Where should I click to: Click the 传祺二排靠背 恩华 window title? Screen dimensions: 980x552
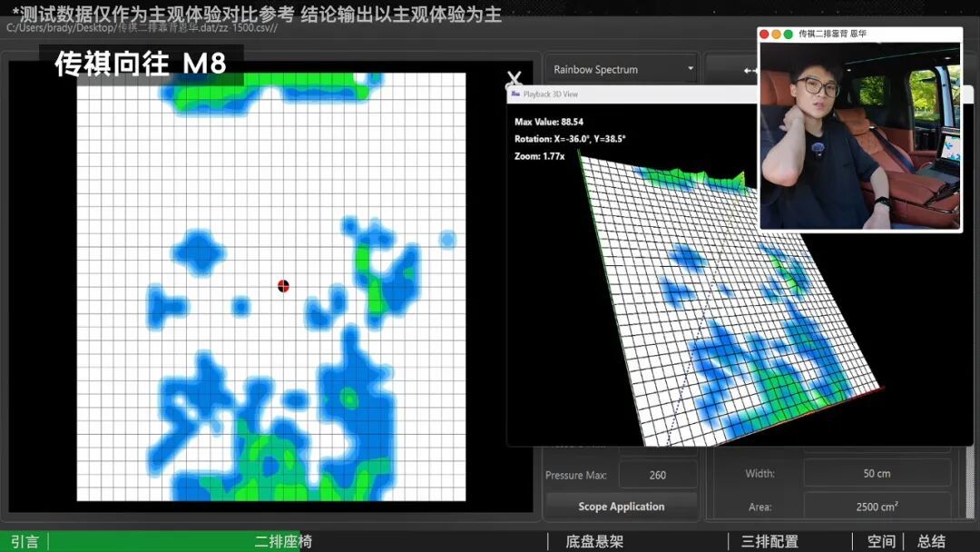(832, 34)
